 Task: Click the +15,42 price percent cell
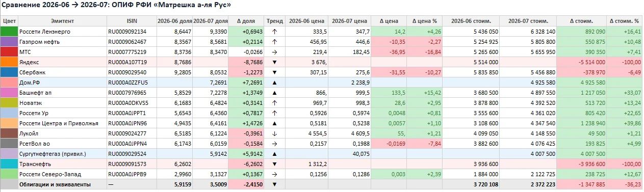425,92
